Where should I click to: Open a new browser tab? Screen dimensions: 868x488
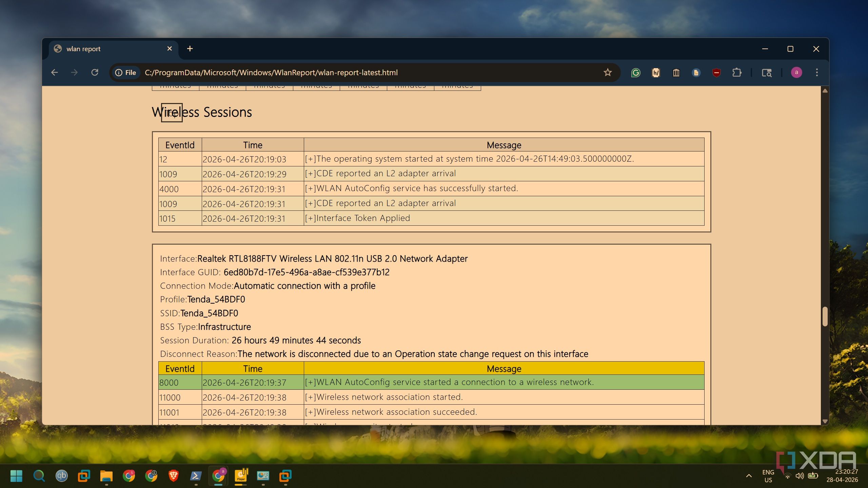pyautogui.click(x=190, y=48)
